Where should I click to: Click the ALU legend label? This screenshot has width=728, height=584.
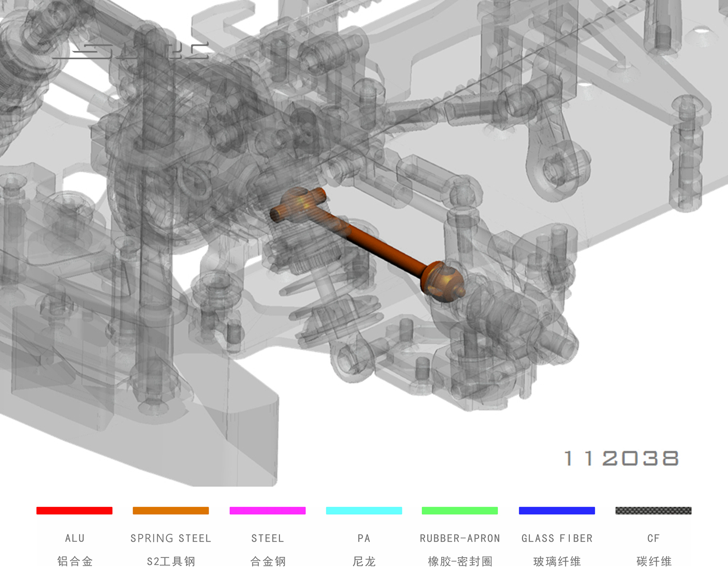point(75,538)
